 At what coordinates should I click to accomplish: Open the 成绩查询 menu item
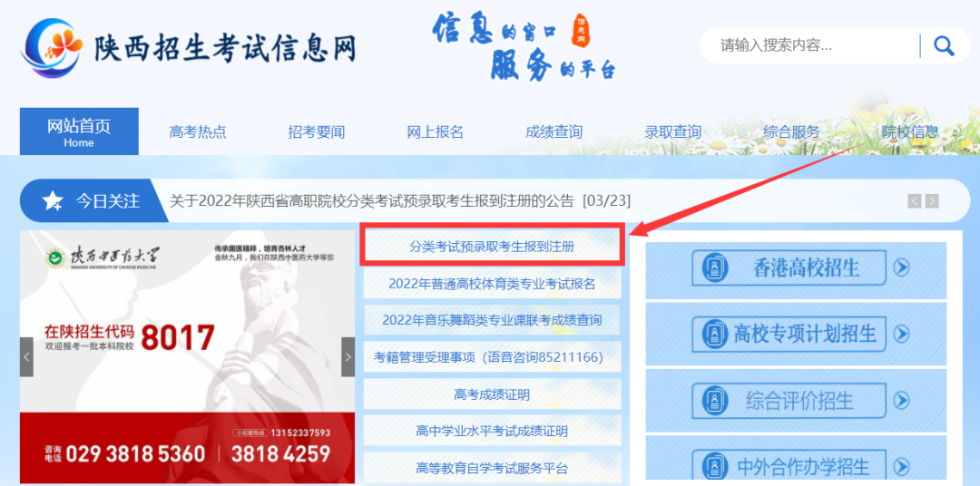coord(554,132)
